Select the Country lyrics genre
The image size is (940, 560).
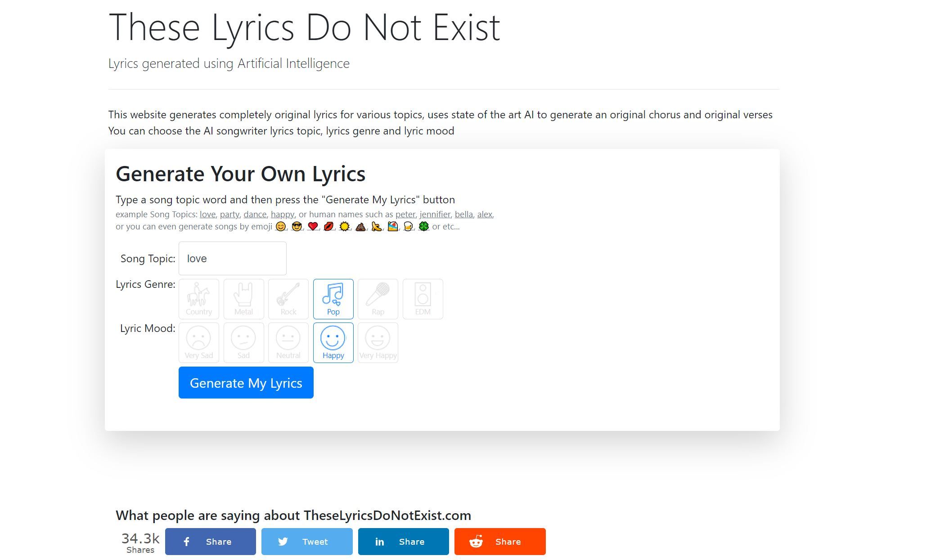(198, 299)
